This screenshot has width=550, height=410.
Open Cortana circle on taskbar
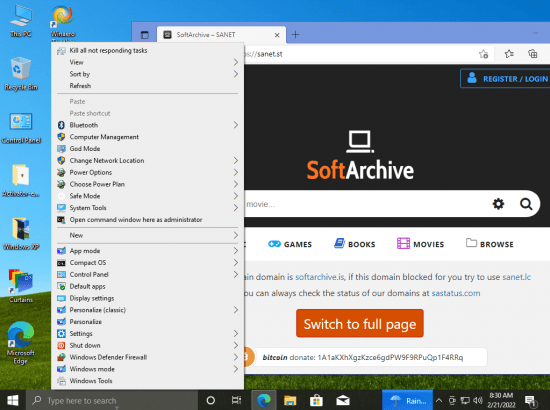(210, 400)
